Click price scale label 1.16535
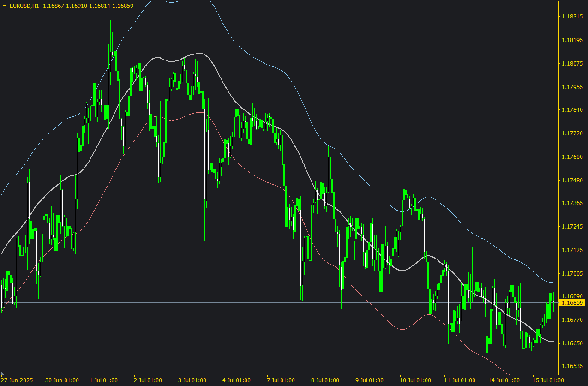 pyautogui.click(x=571, y=366)
